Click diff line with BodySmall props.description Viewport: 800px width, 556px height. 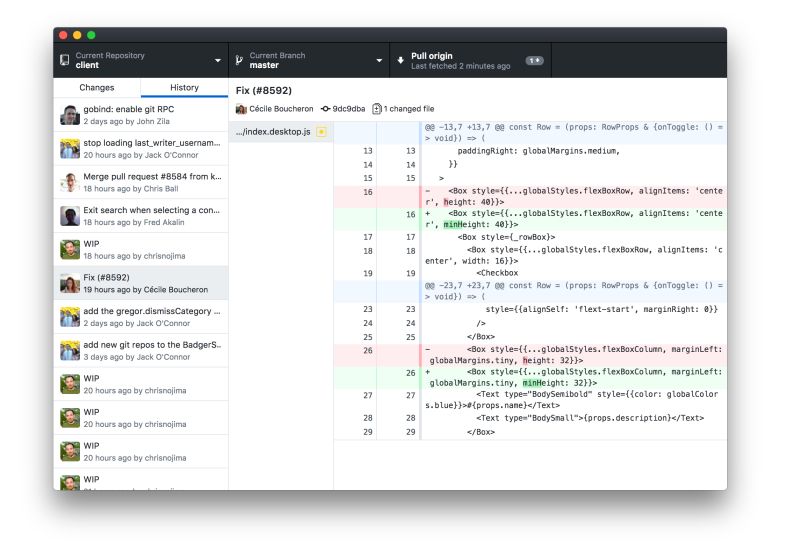531,418
